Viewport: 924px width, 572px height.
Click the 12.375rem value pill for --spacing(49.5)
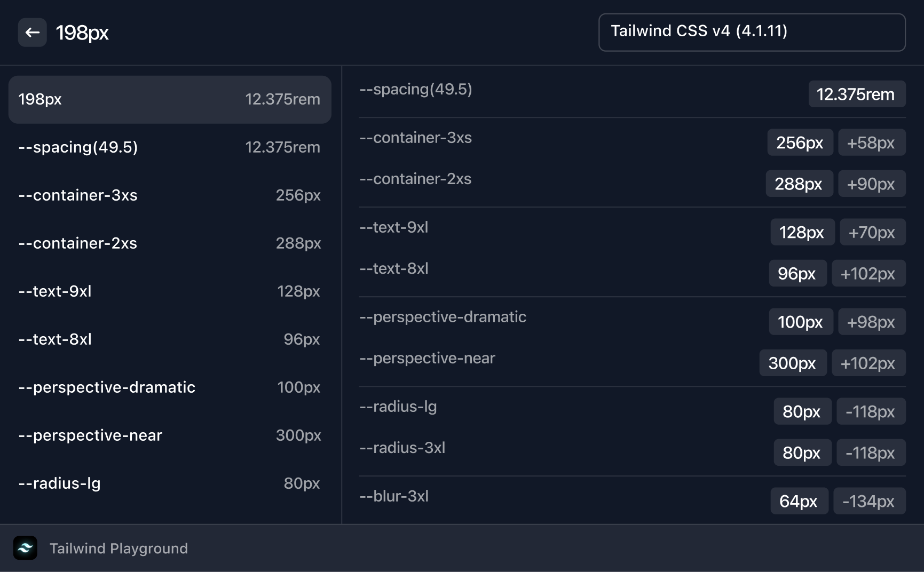(857, 94)
